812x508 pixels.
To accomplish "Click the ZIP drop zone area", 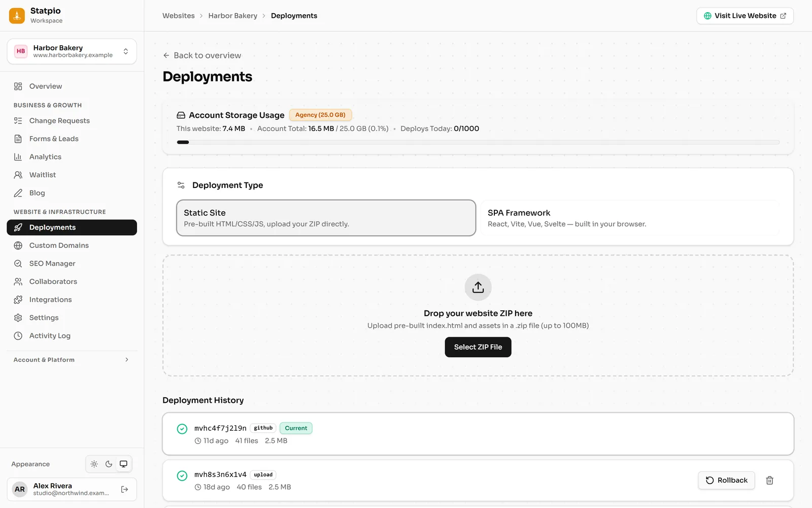I will pyautogui.click(x=478, y=315).
